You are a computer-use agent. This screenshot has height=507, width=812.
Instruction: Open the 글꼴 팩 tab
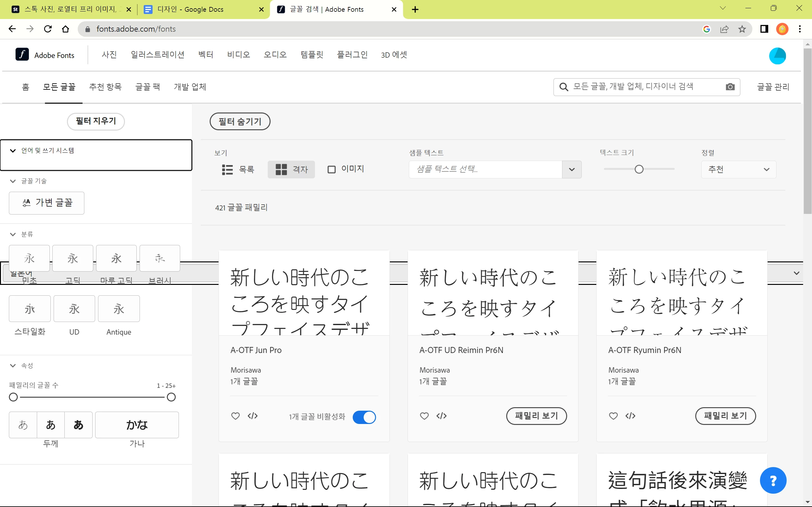coord(147,87)
